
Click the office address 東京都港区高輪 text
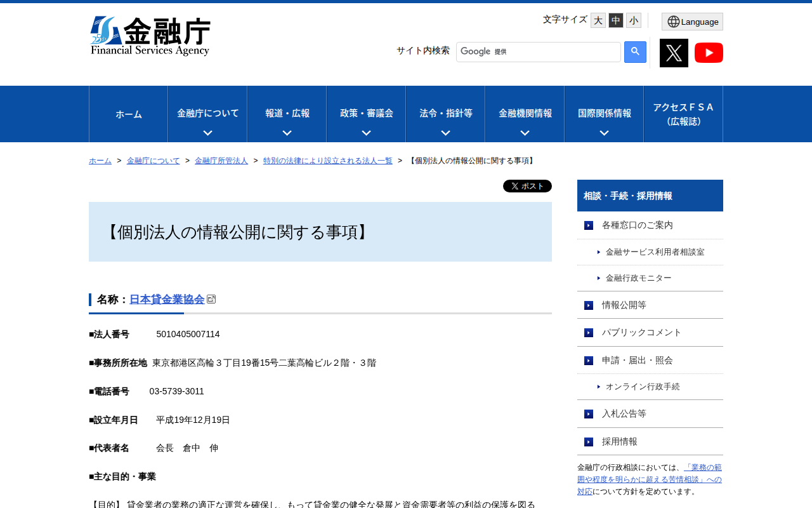point(264,363)
